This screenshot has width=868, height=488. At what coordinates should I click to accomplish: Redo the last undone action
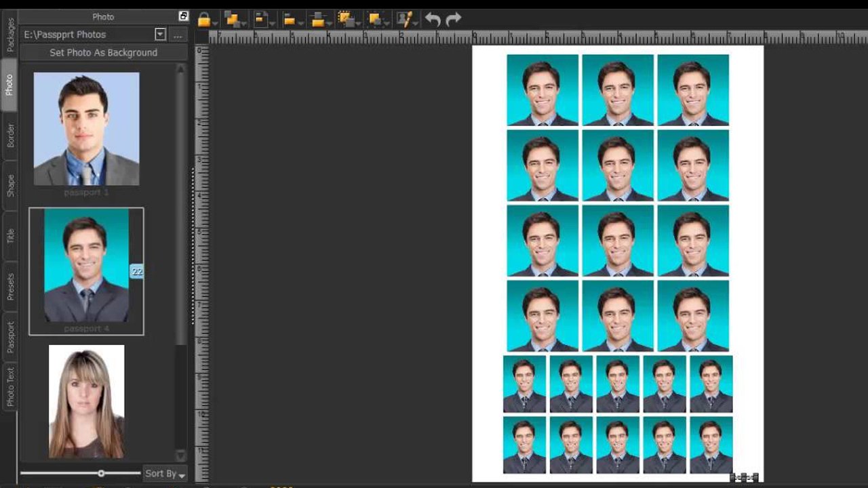pyautogui.click(x=454, y=20)
